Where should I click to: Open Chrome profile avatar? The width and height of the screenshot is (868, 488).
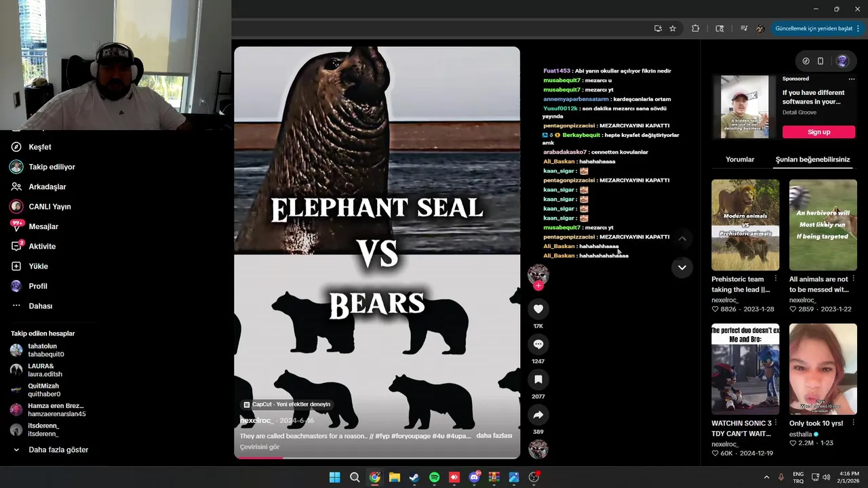(760, 28)
